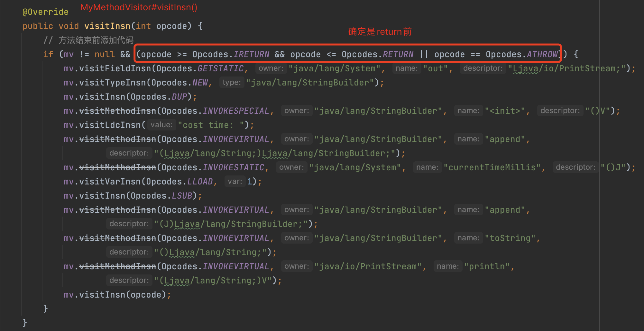This screenshot has width=644, height=331.
Task: Click Opcodes.INVOKESPECIAL constant
Action: pos(216,111)
